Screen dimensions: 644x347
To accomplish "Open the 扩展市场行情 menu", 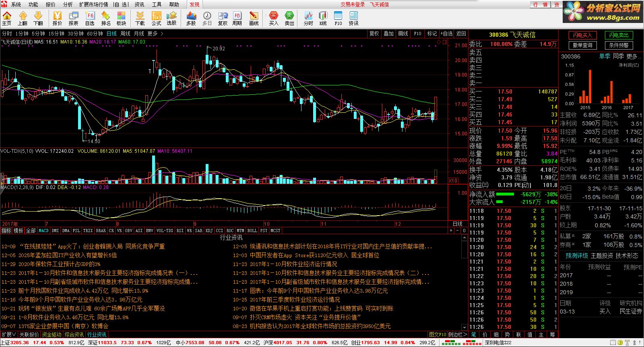I will tap(94, 4).
